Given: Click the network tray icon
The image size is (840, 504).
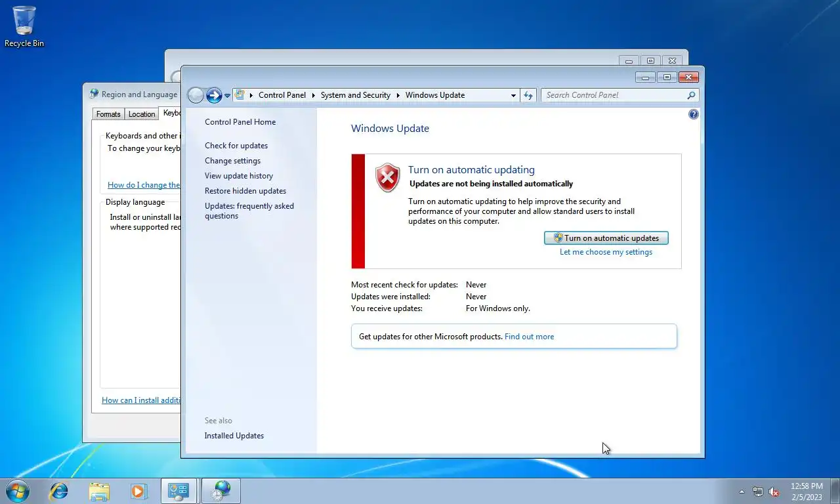Looking at the screenshot, I should (758, 492).
